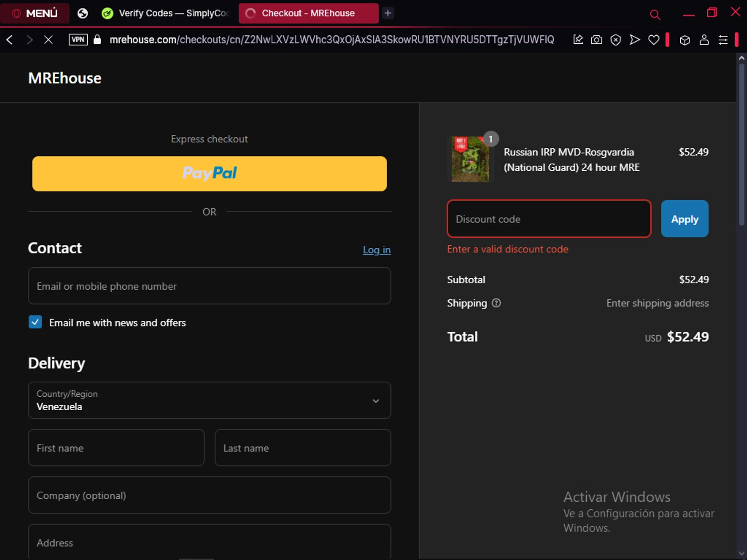The image size is (747, 560).
Task: Apply the discount code
Action: click(x=685, y=219)
